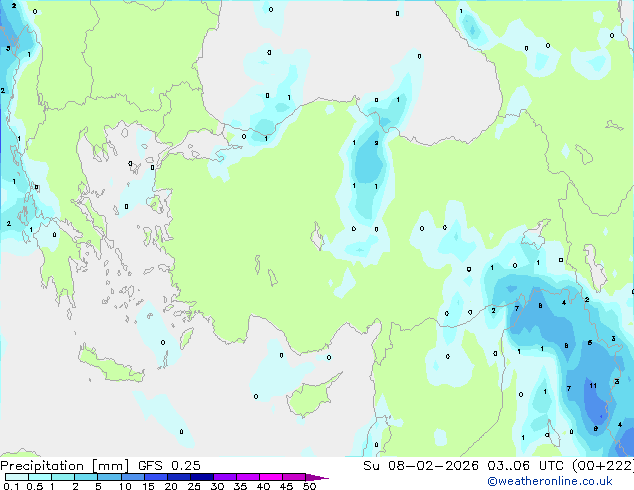Choose the 30–35 mm purple legend swatch
634x490 pixels.
coord(224,477)
